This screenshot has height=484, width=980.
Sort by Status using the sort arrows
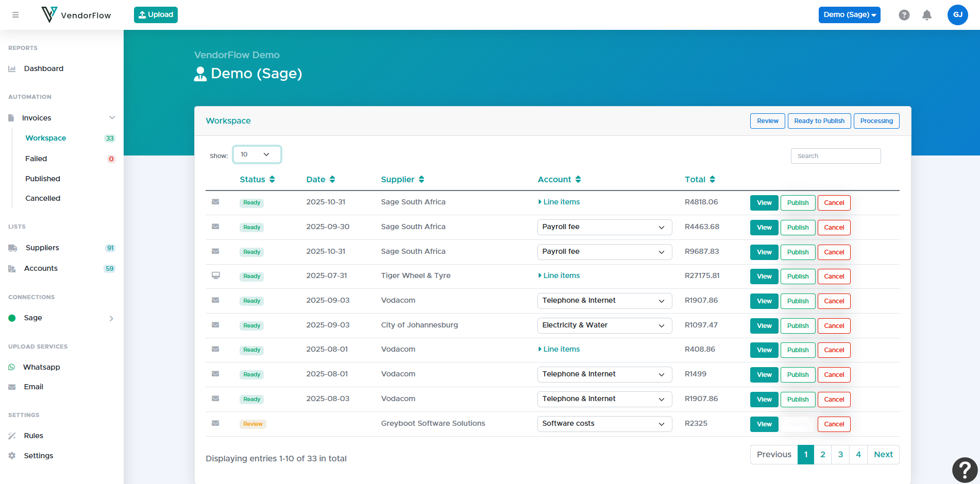tap(272, 179)
